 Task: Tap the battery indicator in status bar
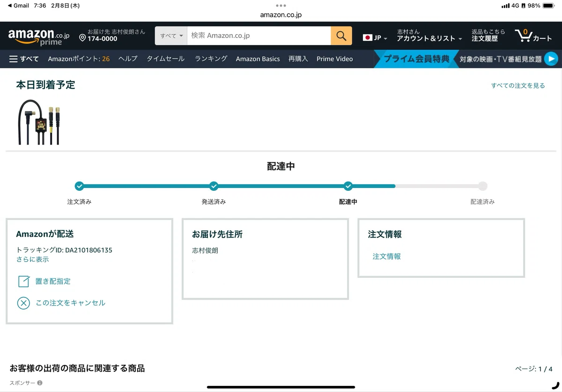pyautogui.click(x=548, y=6)
